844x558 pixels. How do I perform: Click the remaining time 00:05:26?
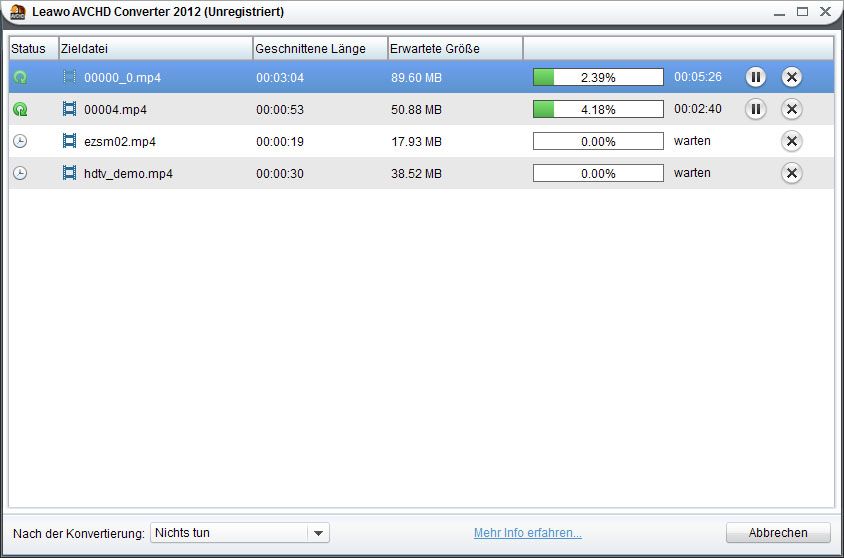[698, 77]
